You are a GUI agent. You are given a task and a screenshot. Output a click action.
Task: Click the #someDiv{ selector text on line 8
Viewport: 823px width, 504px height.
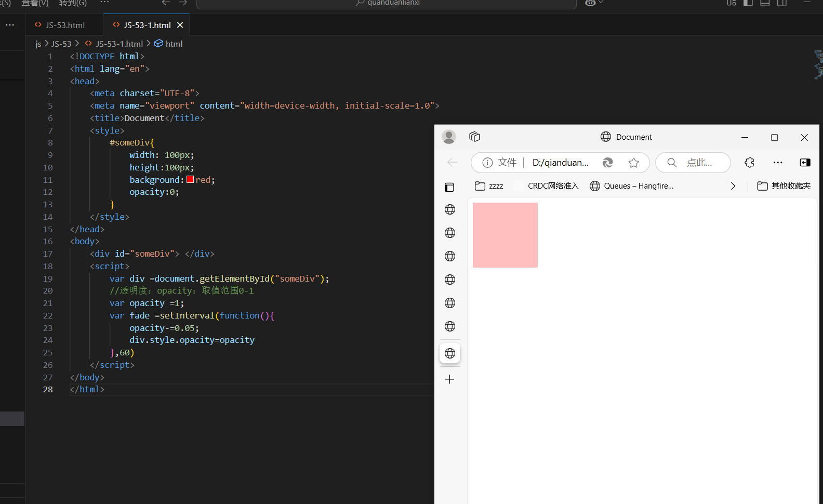click(x=132, y=142)
